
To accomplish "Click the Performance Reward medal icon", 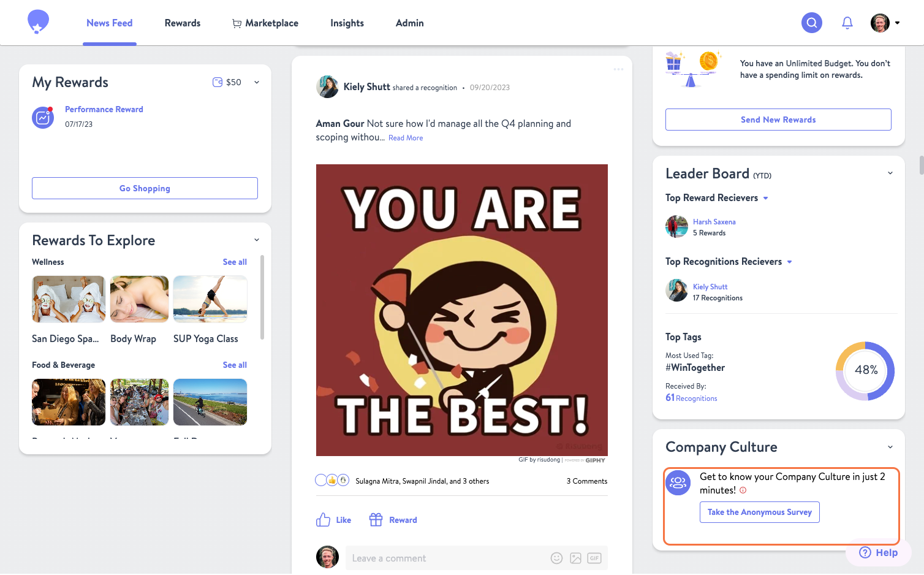I will 43,117.
